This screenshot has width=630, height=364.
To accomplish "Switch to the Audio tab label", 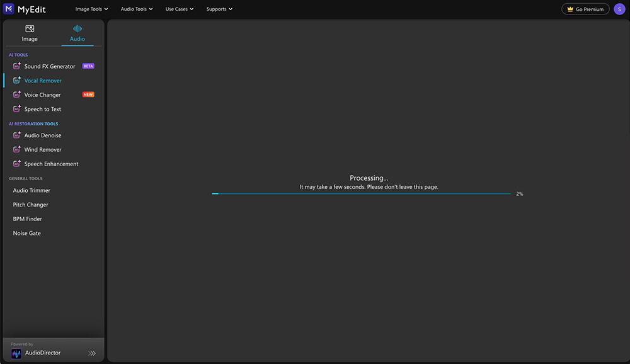I will coord(77,39).
